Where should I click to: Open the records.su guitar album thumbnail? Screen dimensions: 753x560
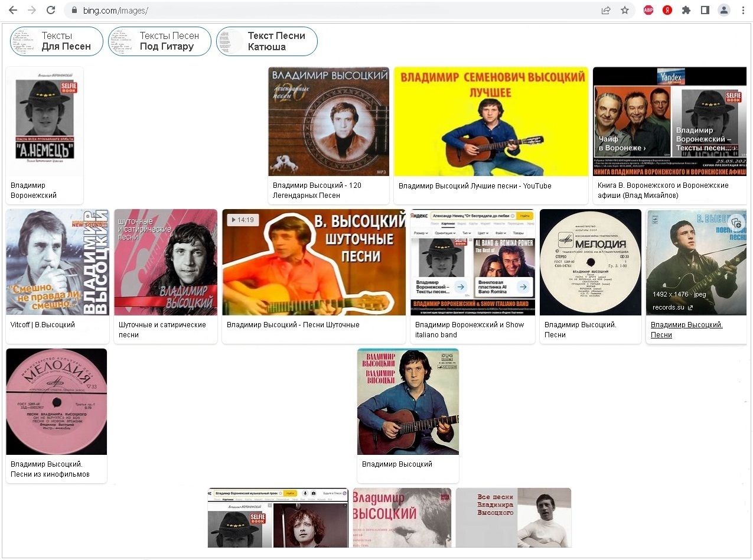696,262
